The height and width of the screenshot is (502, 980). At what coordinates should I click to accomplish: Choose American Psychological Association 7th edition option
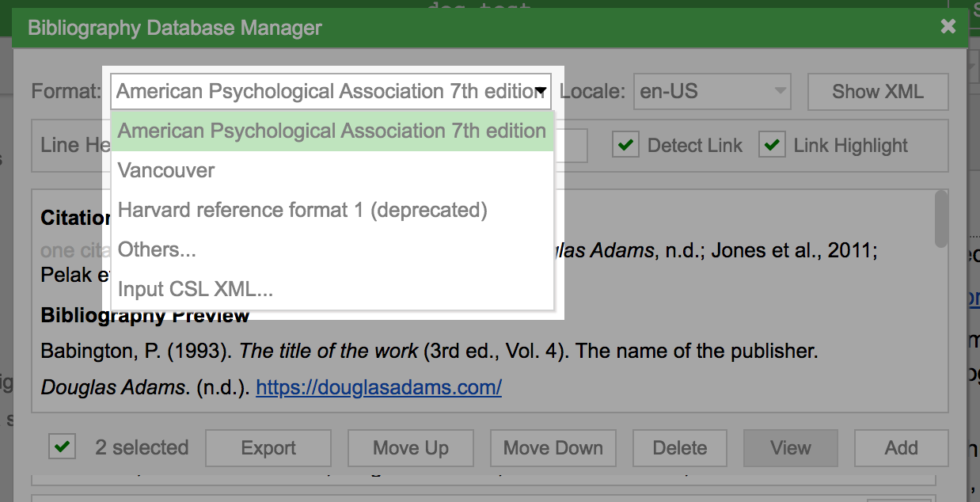click(332, 131)
